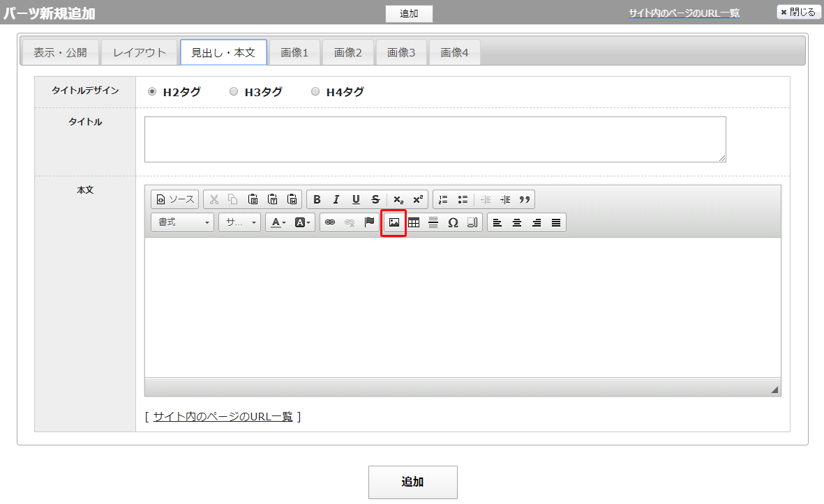Insert a hyperlink with the link icon
Image resolution: width=824 pixels, height=504 pixels.
coord(330,222)
